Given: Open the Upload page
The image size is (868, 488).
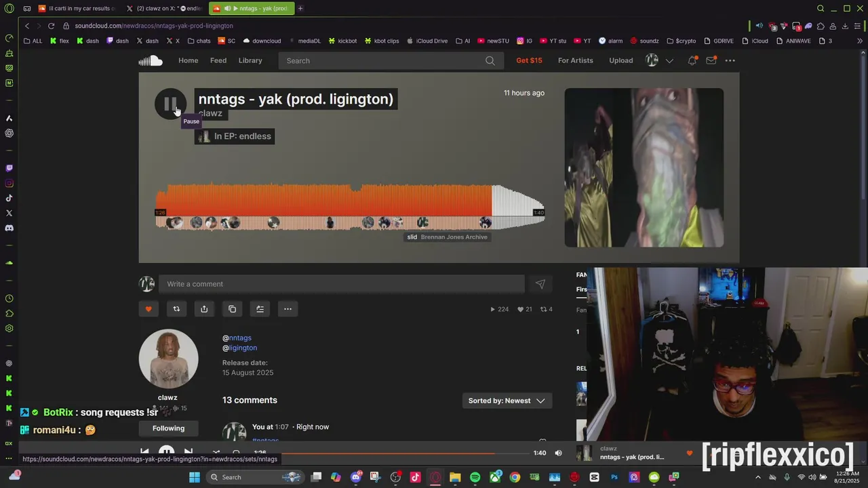Looking at the screenshot, I should [x=620, y=60].
